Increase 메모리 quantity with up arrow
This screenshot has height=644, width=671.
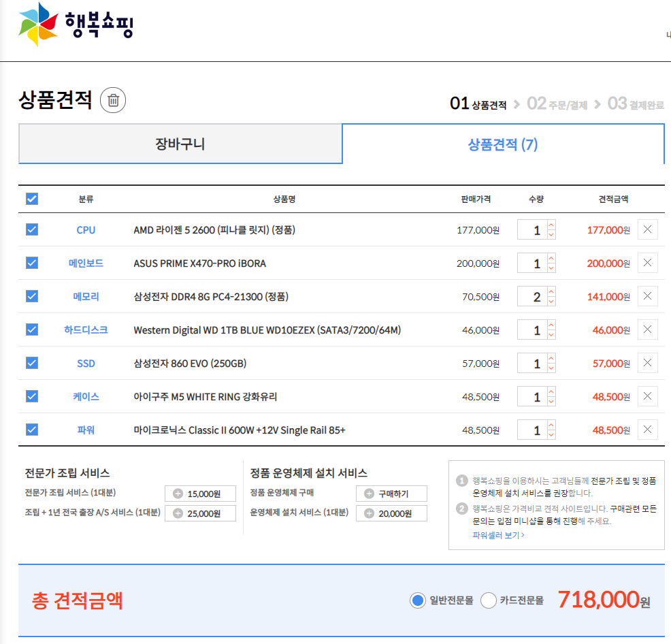tap(551, 291)
